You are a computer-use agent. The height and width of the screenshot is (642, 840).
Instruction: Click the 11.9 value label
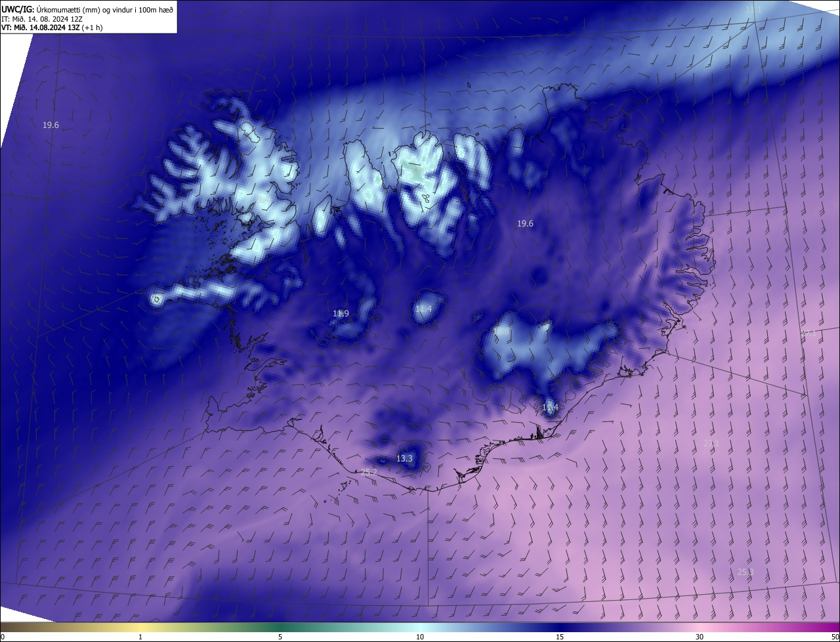click(x=341, y=314)
